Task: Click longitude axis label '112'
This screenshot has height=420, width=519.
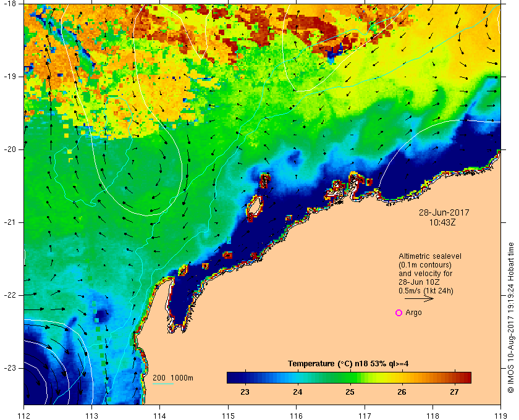Action: (24, 415)
